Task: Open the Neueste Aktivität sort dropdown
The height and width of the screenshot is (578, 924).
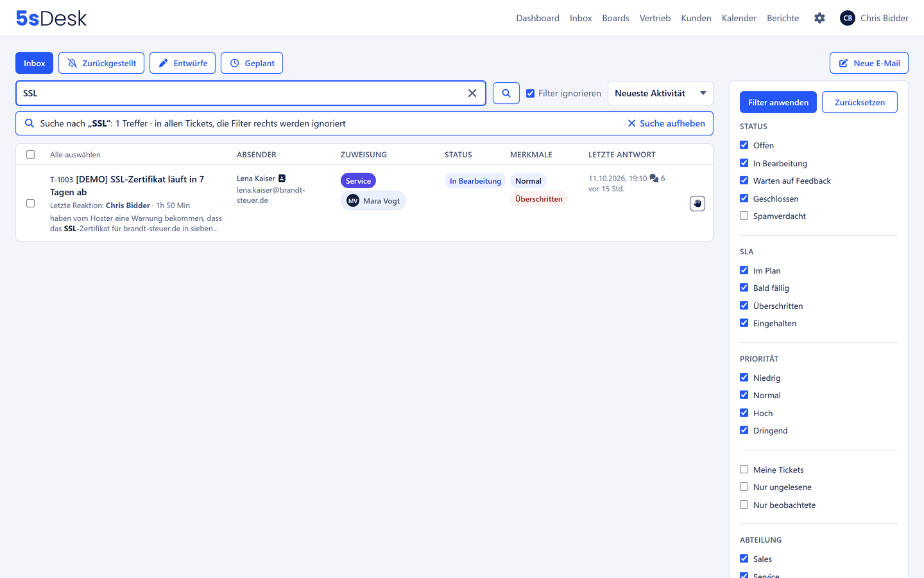Action: point(660,93)
